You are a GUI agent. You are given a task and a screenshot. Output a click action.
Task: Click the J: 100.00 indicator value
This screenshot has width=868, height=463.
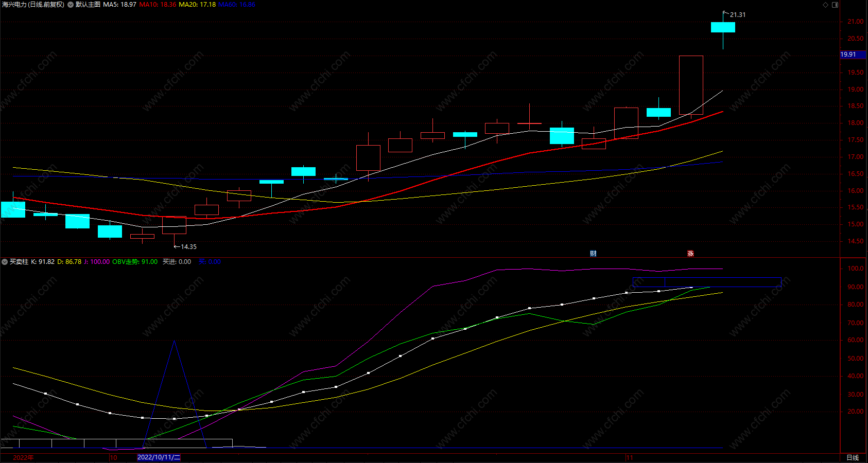[97, 262]
